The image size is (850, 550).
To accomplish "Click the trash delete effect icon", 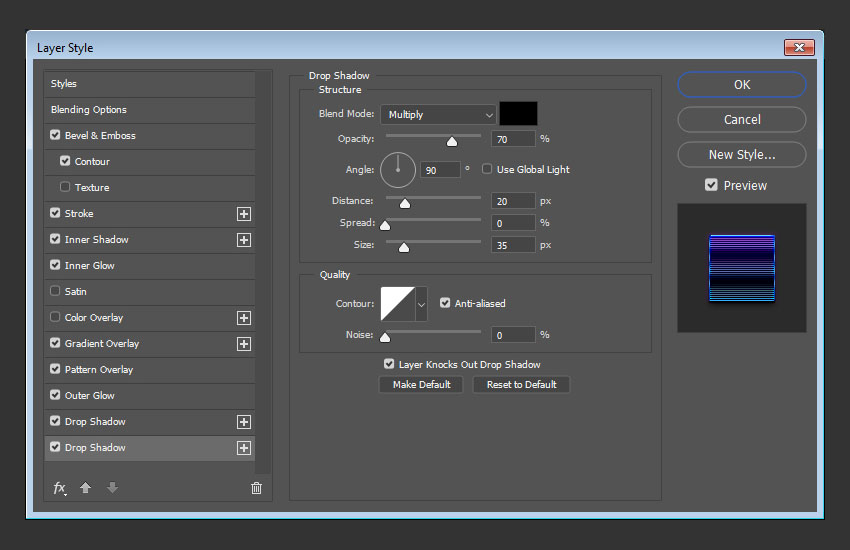I will tap(256, 488).
